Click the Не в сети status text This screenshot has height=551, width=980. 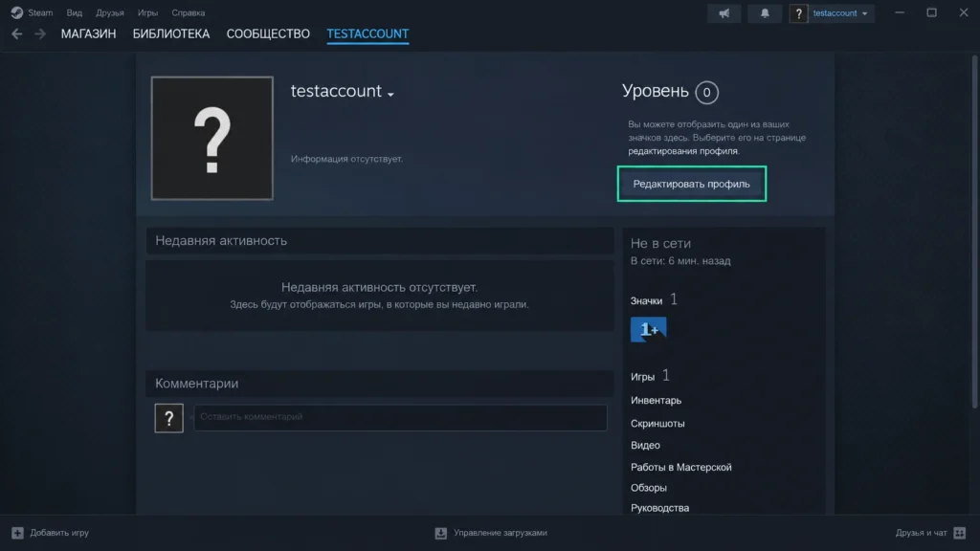[660, 244]
